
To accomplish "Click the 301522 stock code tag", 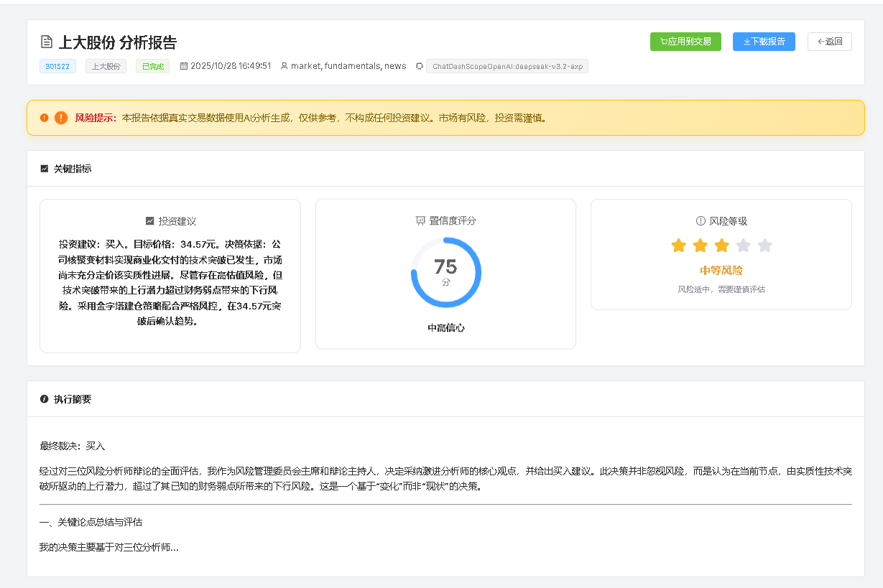I will pos(57,66).
